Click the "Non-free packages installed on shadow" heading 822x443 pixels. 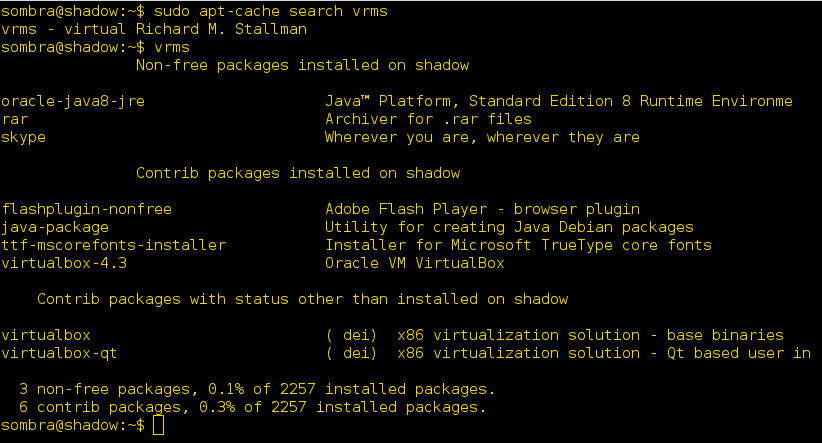(x=302, y=65)
